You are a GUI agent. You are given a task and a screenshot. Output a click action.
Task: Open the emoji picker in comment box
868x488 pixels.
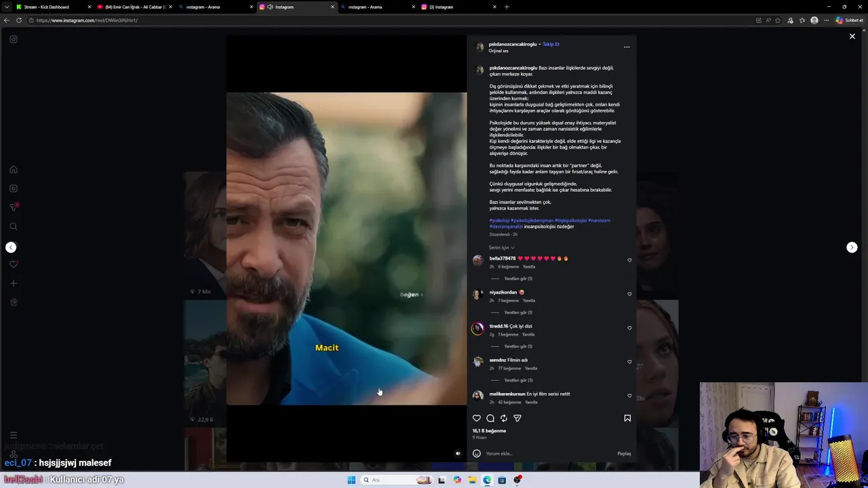[477, 453]
